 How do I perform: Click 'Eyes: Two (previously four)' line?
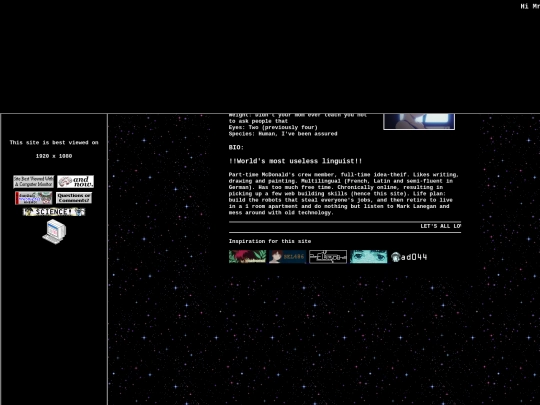[273, 127]
